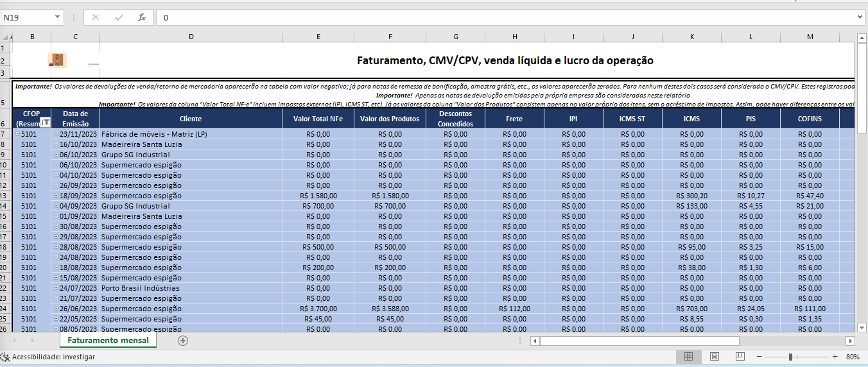Image resolution: width=868 pixels, height=367 pixels.
Task: Click the zoom in plus icon
Action: click(835, 357)
